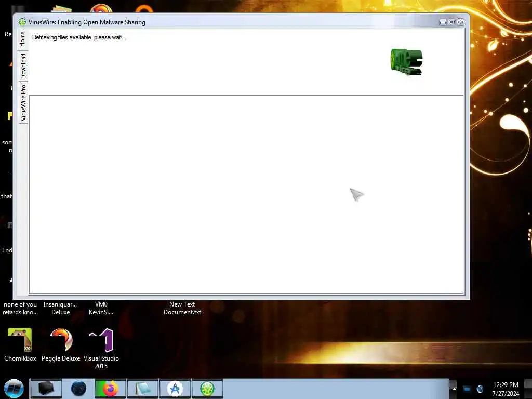The height and width of the screenshot is (399, 532).
Task: Click the network monitor tray icon
Action: click(467, 389)
